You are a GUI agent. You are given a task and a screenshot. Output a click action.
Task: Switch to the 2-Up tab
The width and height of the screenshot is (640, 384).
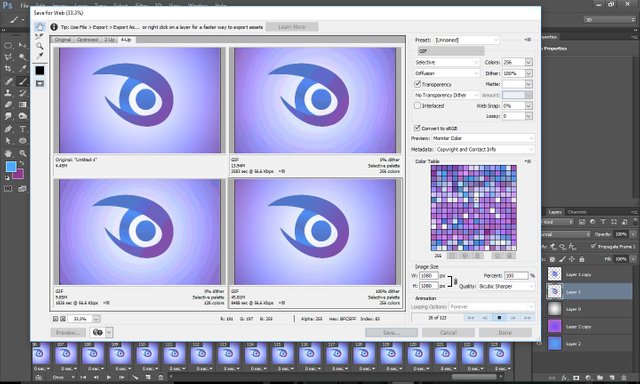[x=109, y=40]
